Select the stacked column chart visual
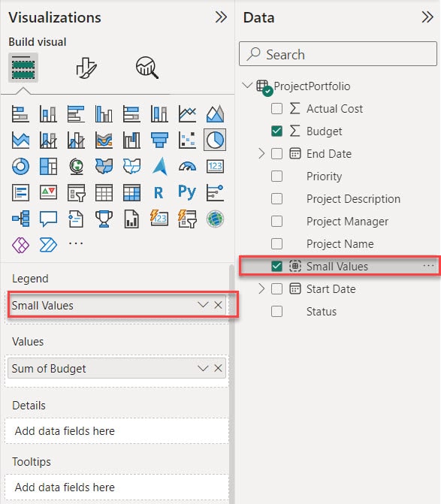Image resolution: width=441 pixels, height=504 pixels. 48,113
